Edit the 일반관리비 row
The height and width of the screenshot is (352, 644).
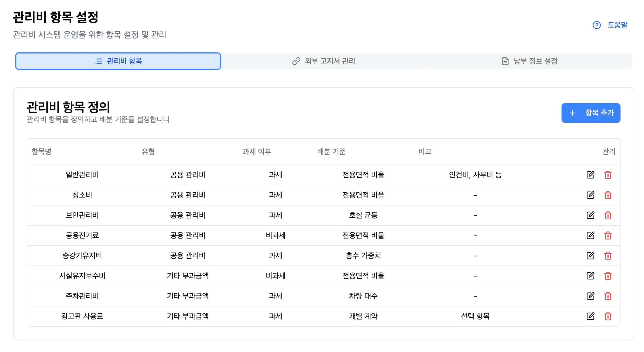point(590,175)
